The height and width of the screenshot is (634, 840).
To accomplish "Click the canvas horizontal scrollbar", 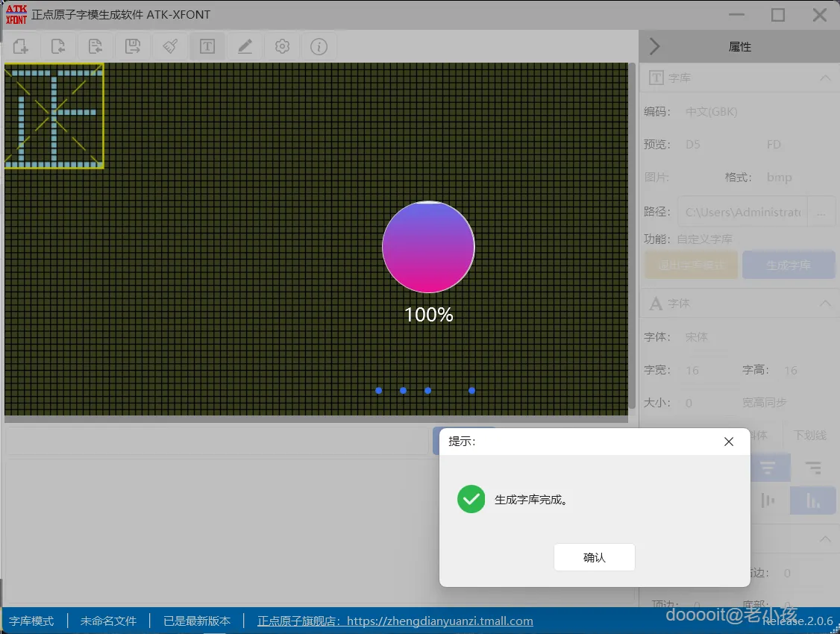I will pyautogui.click(x=316, y=419).
